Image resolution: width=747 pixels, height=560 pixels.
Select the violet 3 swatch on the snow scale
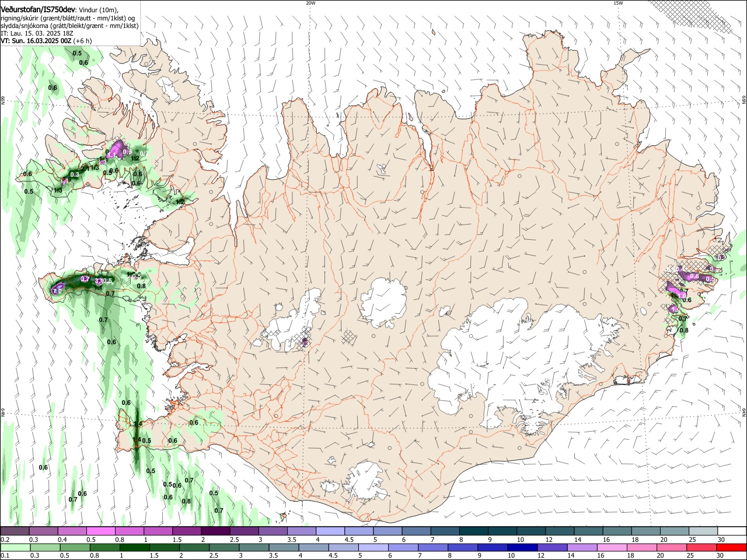coord(273,531)
